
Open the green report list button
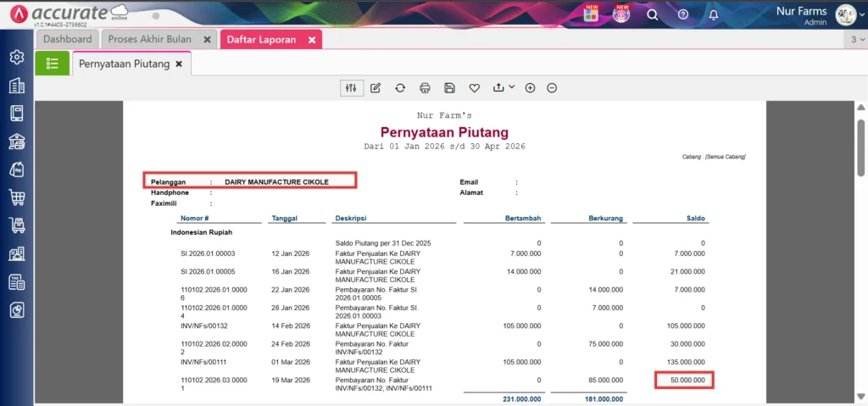pyautogui.click(x=52, y=63)
